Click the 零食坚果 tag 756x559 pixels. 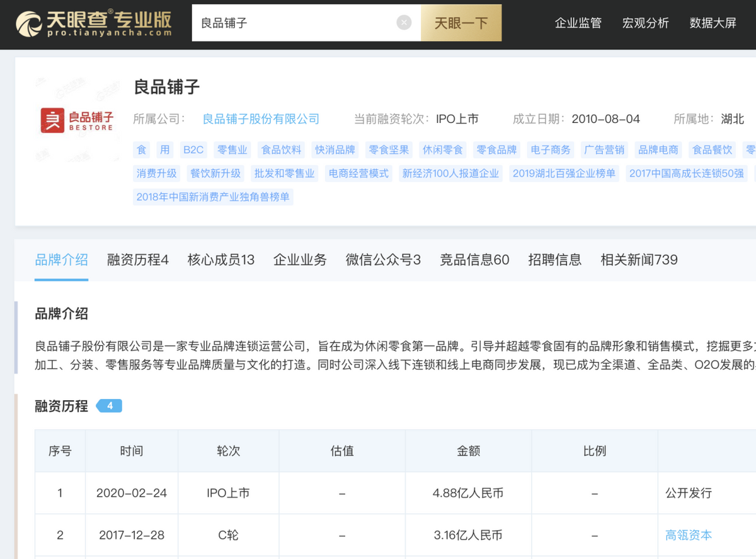click(x=389, y=150)
